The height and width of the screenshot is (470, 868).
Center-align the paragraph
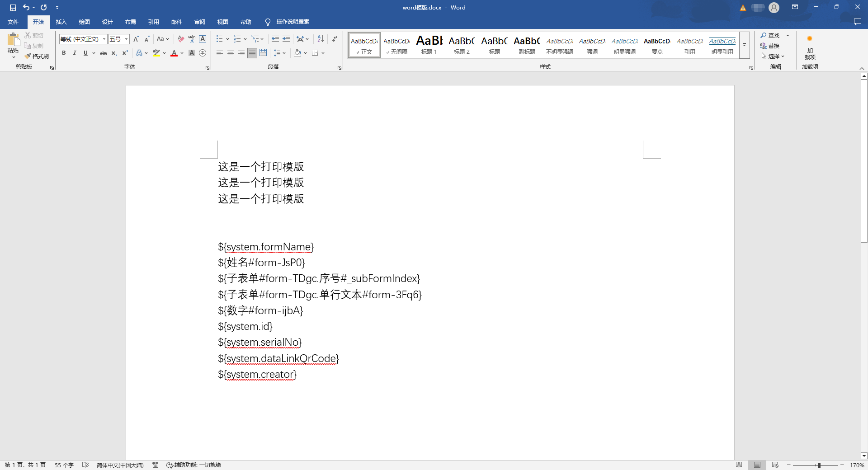coord(231,53)
